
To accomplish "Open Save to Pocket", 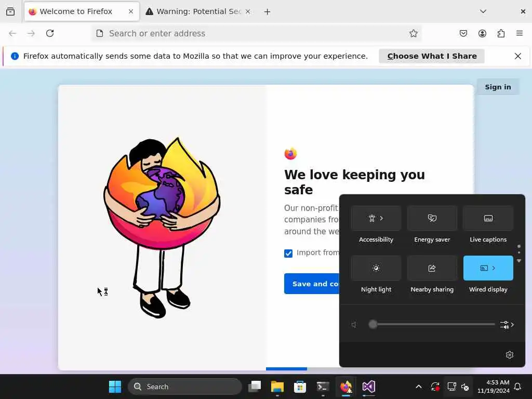I will [x=463, y=33].
